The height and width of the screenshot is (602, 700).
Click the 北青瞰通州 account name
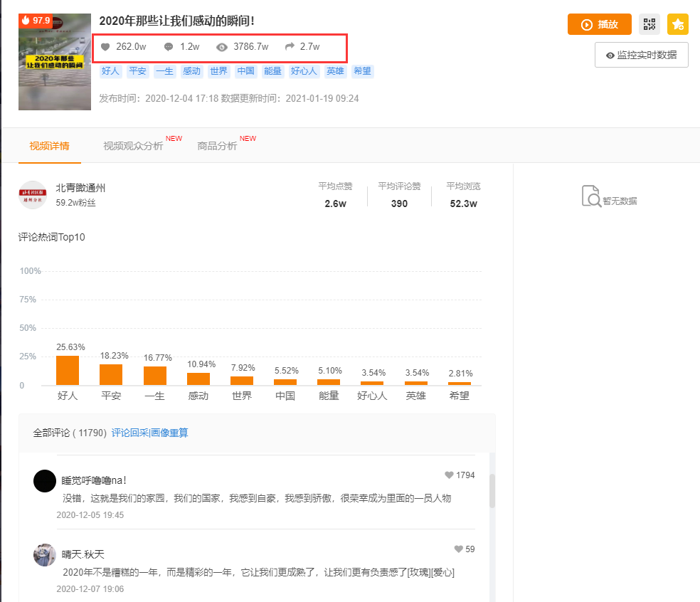click(x=80, y=188)
